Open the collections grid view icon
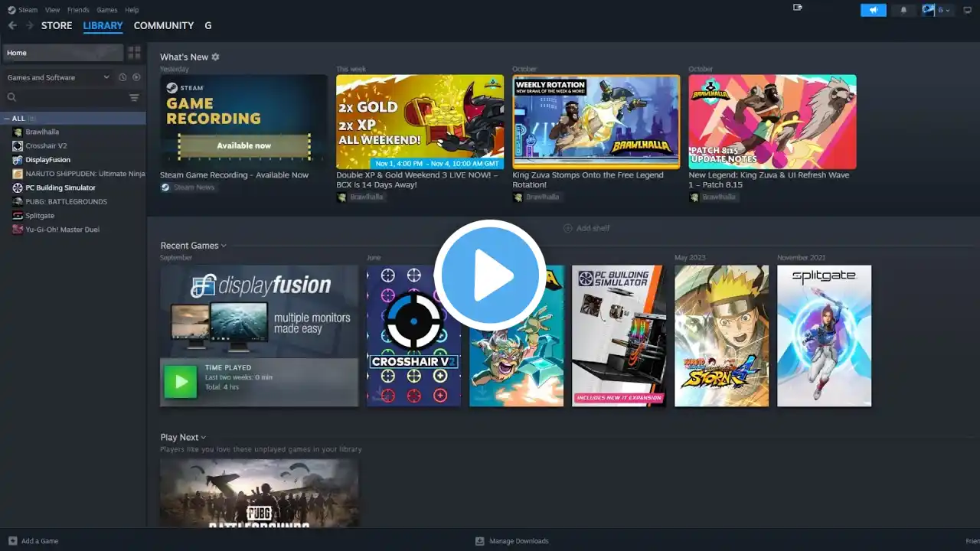 tap(134, 53)
